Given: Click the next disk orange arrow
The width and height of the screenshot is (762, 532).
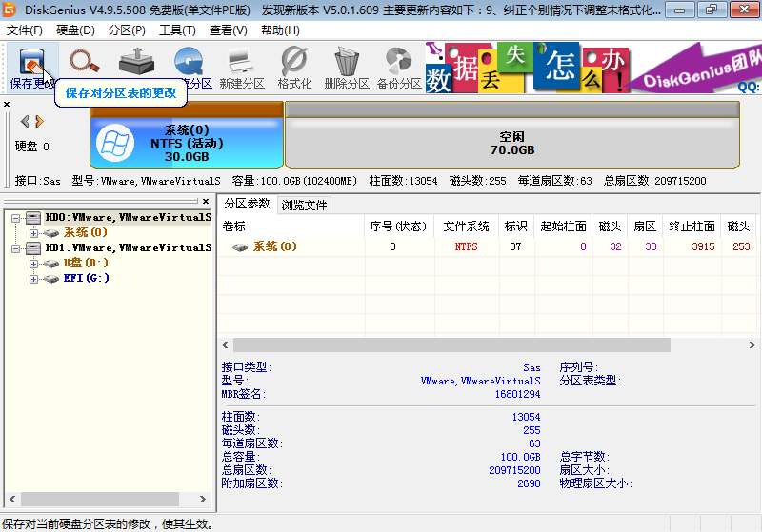Looking at the screenshot, I should 39,121.
